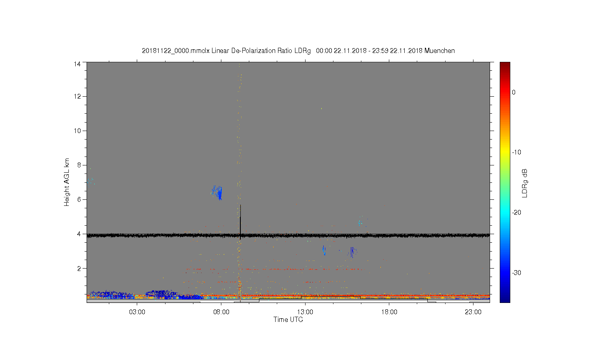Click the 'LDRg dB' colorbar label
Viewport: 607px width, 364px height.
click(x=525, y=183)
